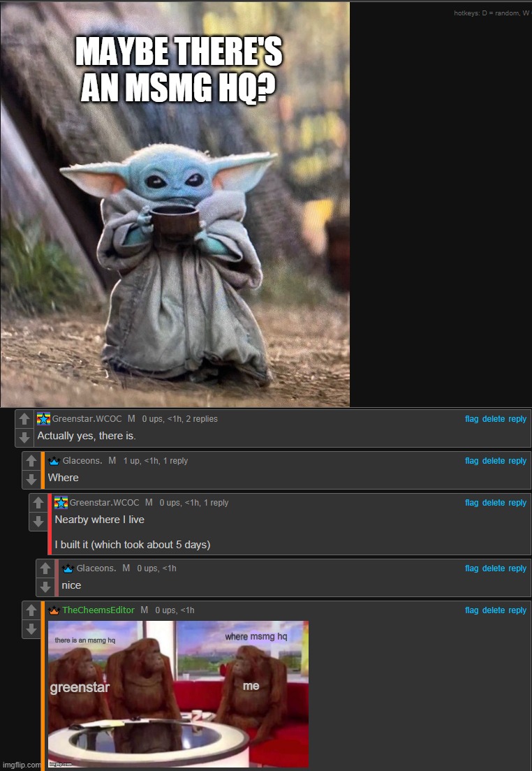This screenshot has width=532, height=771.
Task: Reply to TheCheemsEditor's image comment
Action: click(x=517, y=610)
